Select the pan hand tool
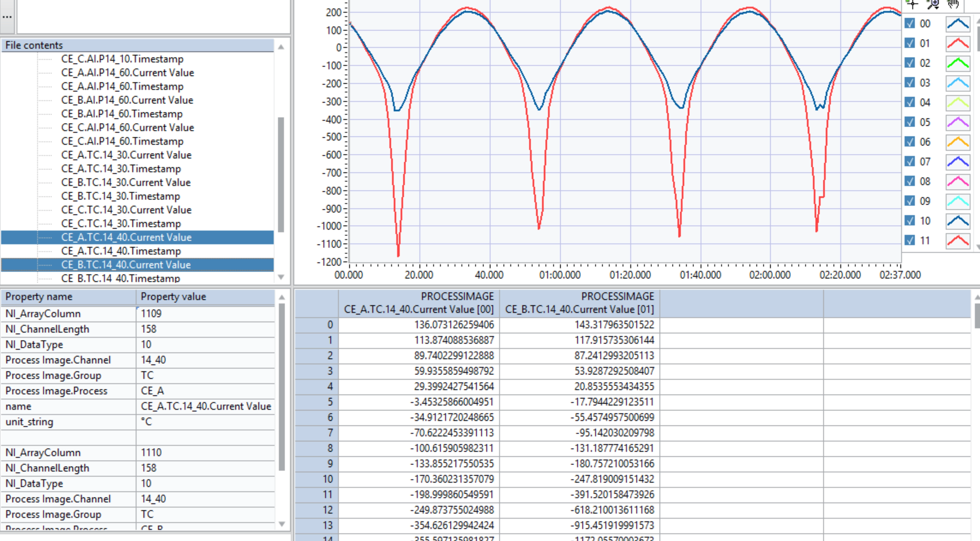Screen dimensions: 980x541 coord(953,4)
